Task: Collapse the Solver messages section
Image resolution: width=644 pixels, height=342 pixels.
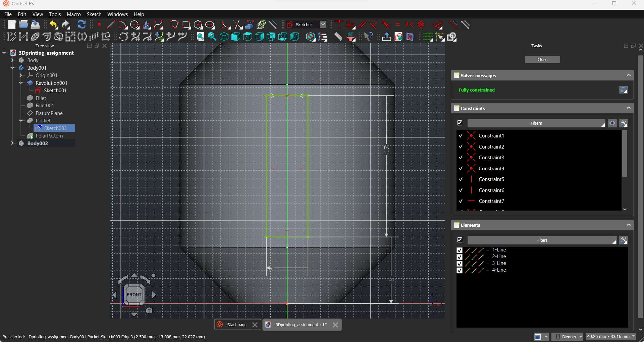Action: pyautogui.click(x=629, y=75)
